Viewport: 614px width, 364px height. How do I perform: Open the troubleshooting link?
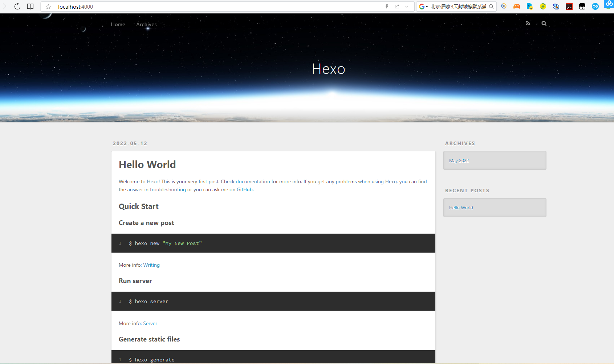[x=168, y=189]
